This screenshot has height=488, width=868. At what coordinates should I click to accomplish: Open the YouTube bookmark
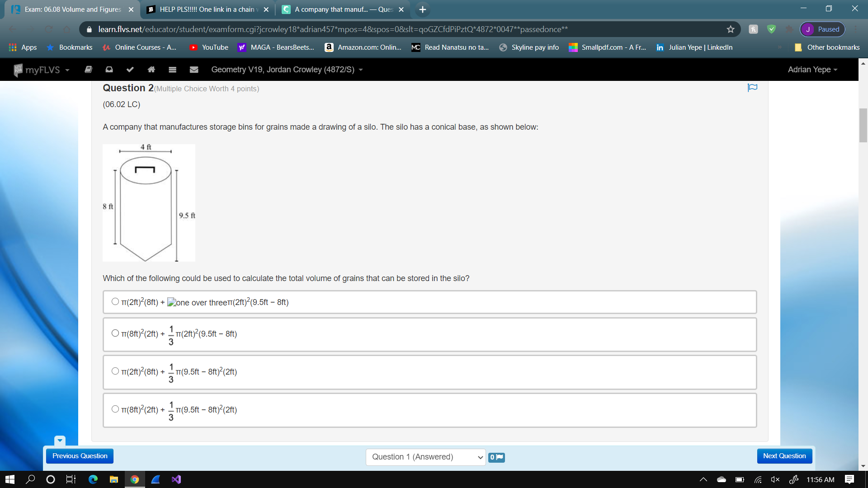[209, 47]
